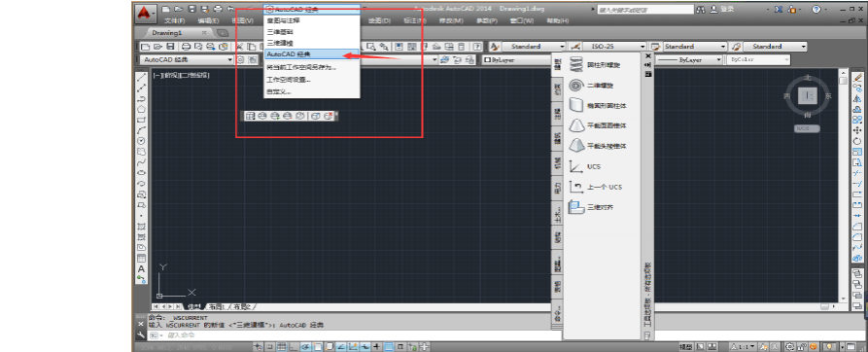Open text style dropdown showing Standard
Screen dimensions: 868x352
click(x=535, y=47)
